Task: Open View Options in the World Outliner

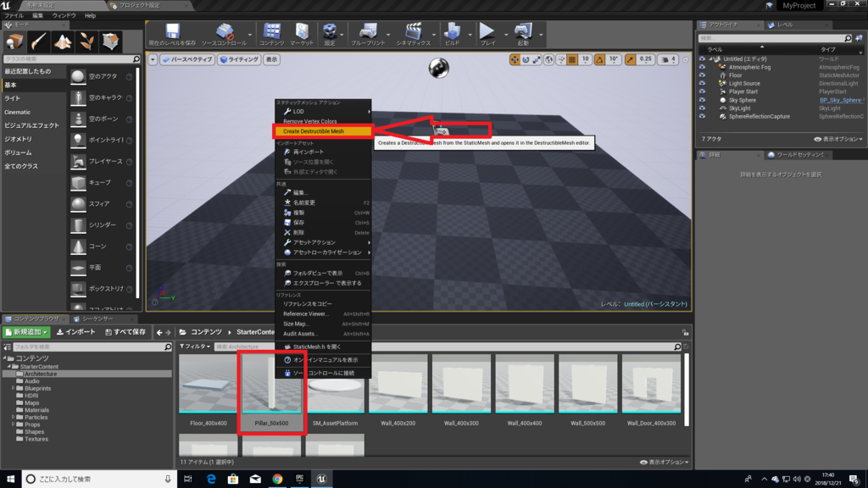Action: pyautogui.click(x=838, y=139)
